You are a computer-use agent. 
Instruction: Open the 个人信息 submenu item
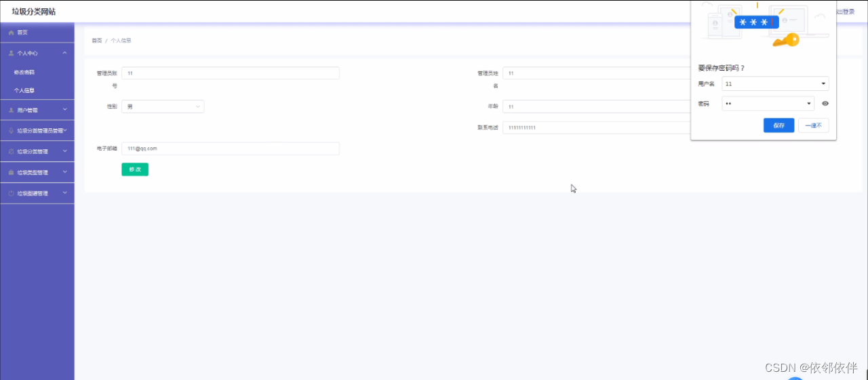coord(24,90)
